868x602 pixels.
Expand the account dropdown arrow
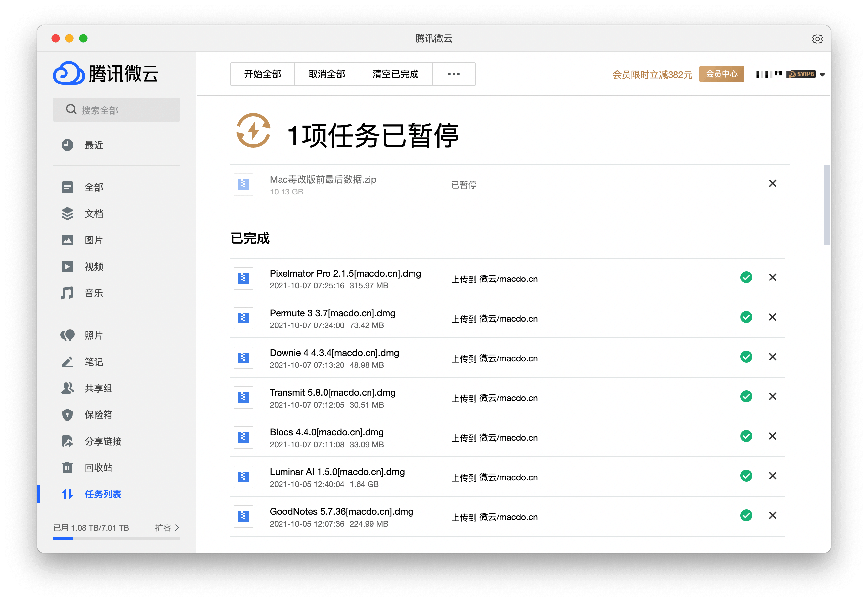pos(822,75)
